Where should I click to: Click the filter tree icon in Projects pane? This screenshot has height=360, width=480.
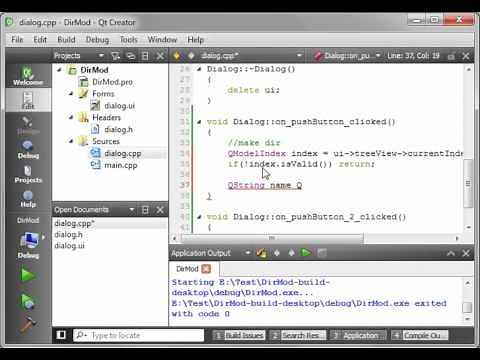point(115,56)
